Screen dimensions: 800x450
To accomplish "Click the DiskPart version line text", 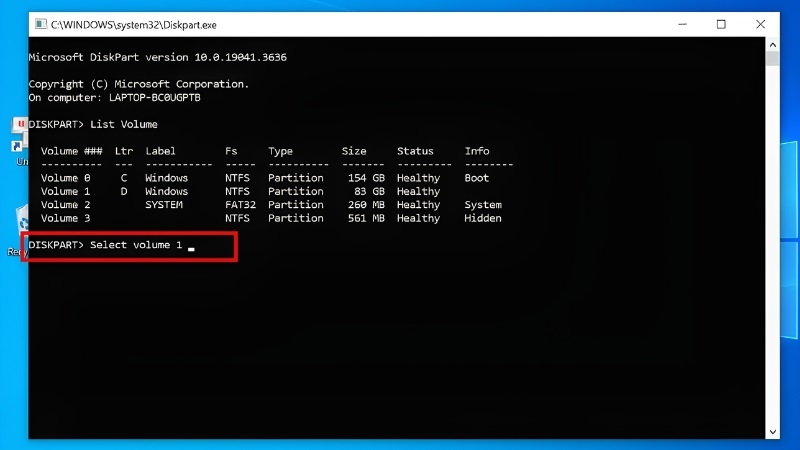I will point(157,57).
